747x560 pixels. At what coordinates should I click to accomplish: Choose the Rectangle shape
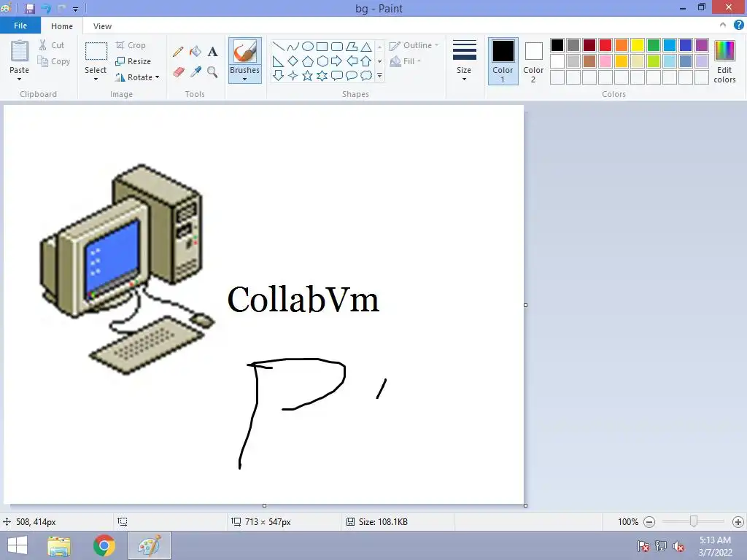(322, 47)
